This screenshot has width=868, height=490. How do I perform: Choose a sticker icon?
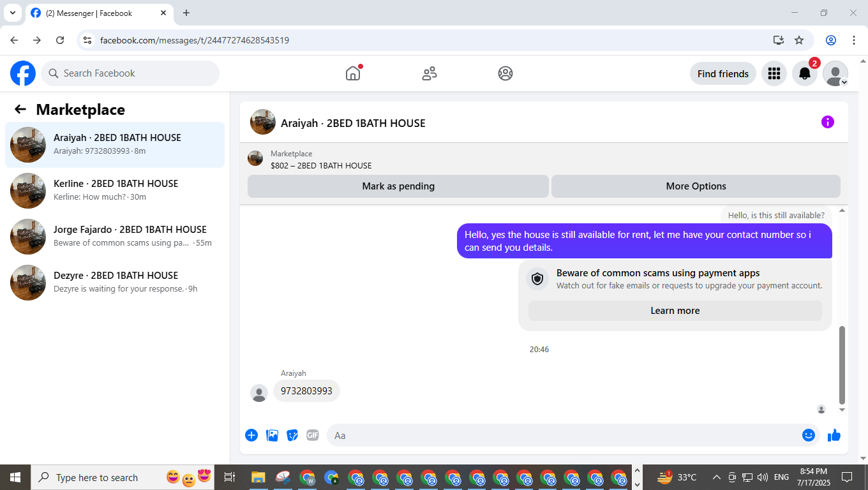click(292, 435)
